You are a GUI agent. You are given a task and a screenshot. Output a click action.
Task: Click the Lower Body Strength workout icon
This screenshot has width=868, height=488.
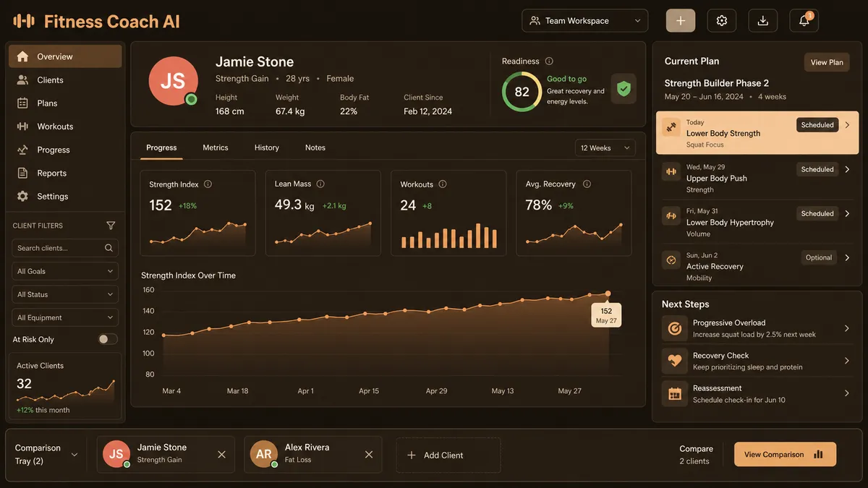point(671,127)
